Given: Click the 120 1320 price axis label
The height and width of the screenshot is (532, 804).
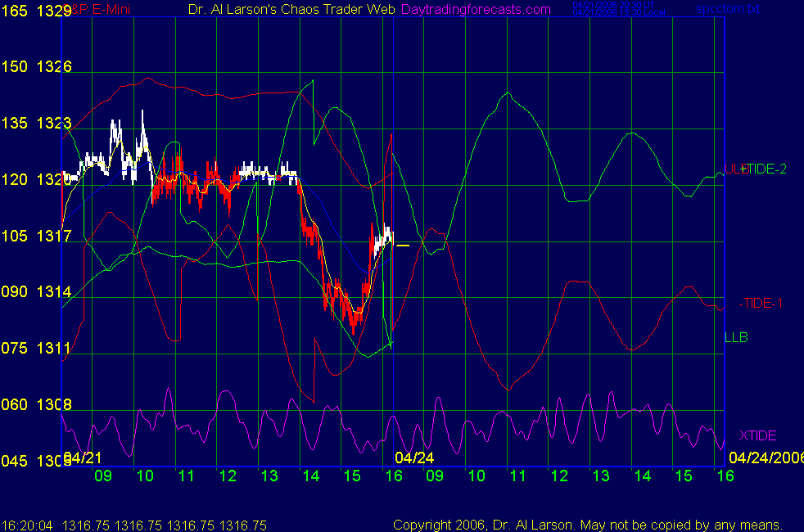Looking at the screenshot, I should [36, 179].
